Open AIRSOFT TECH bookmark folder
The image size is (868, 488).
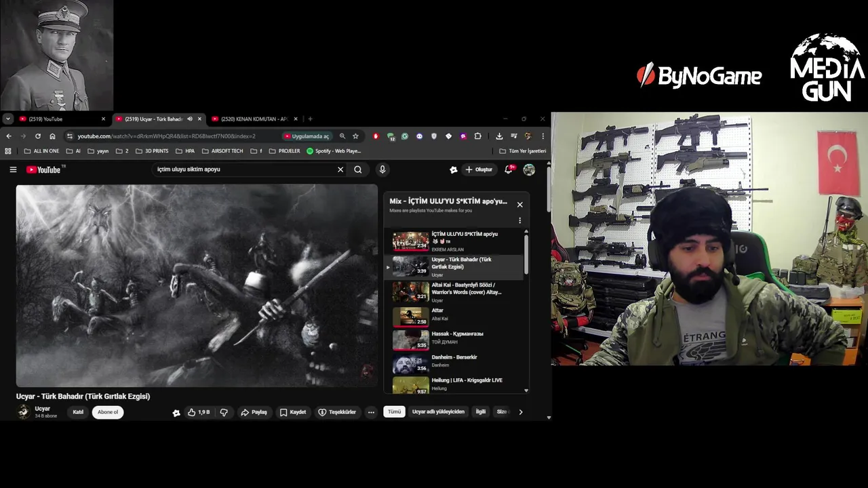point(222,151)
